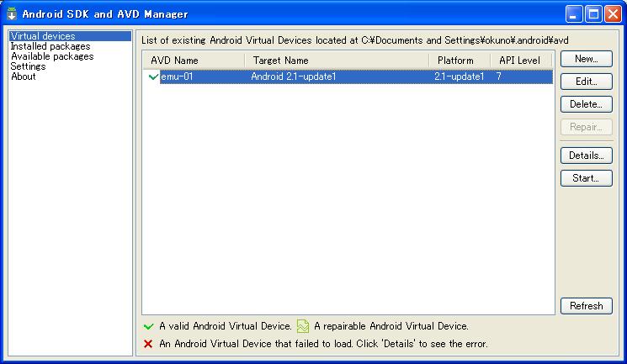Sort by the API Level column header
Screen dimensions: 627x364
(x=521, y=61)
